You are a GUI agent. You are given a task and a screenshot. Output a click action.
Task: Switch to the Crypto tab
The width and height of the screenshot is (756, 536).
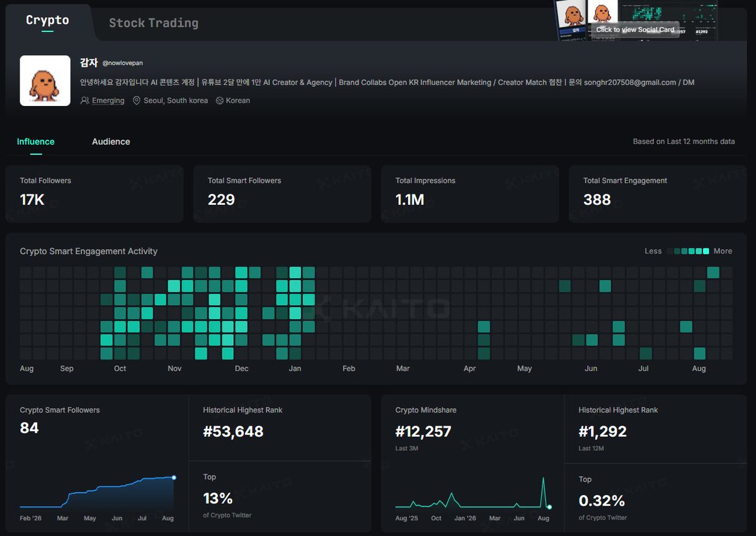[x=47, y=20]
